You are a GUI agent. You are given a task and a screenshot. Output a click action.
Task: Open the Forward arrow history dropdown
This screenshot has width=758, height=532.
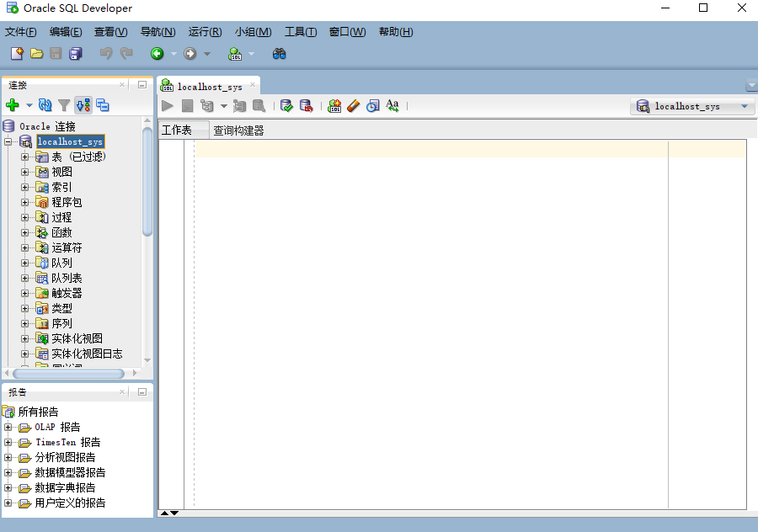pyautogui.click(x=207, y=54)
